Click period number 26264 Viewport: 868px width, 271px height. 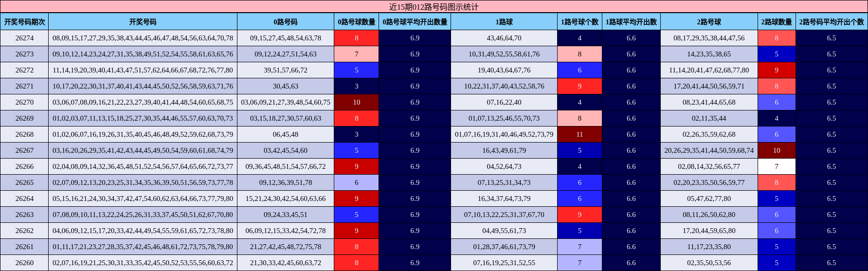(24, 199)
